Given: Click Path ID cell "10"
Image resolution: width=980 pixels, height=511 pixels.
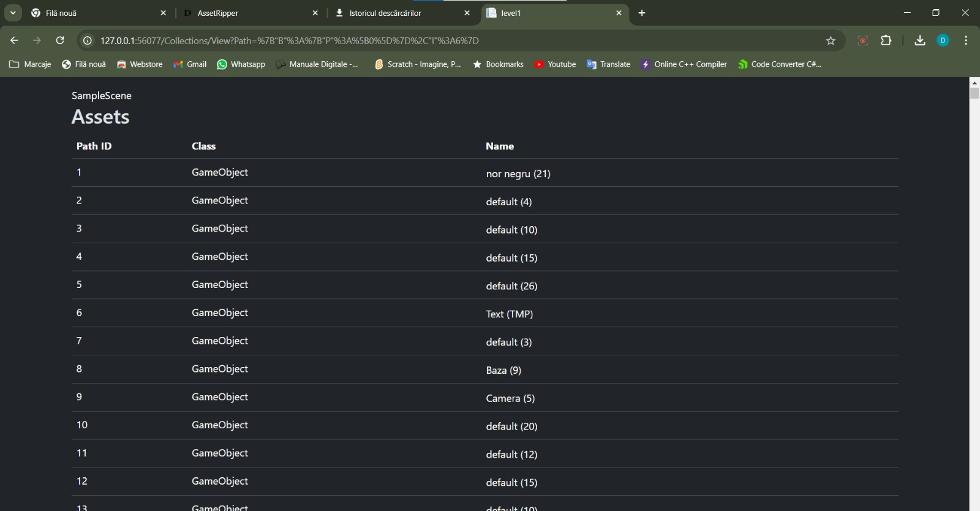Looking at the screenshot, I should tap(82, 425).
